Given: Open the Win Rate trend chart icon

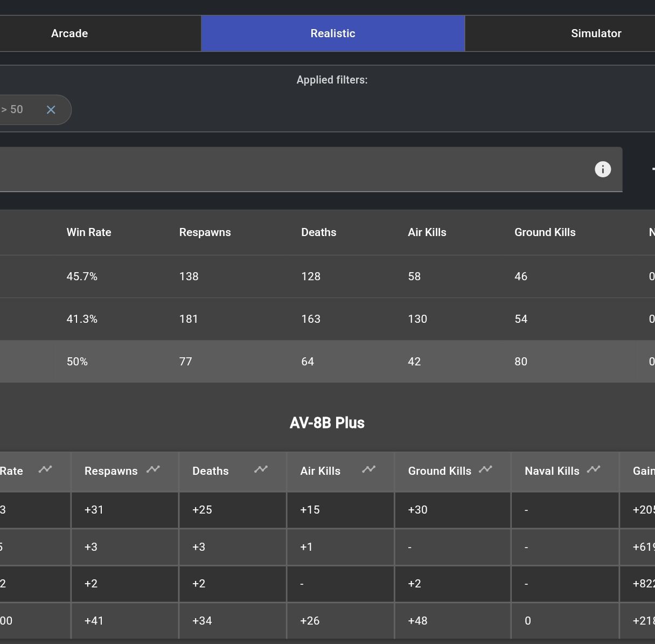Looking at the screenshot, I should point(45,469).
